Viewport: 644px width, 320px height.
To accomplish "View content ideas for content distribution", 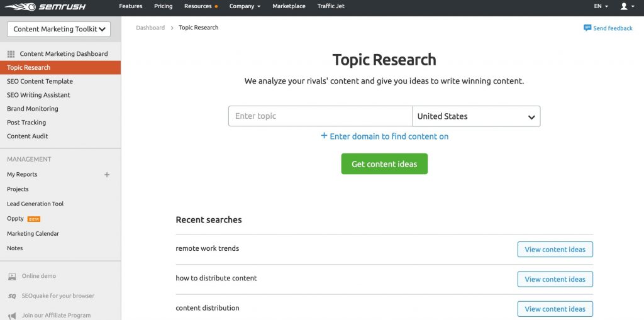I will point(555,309).
